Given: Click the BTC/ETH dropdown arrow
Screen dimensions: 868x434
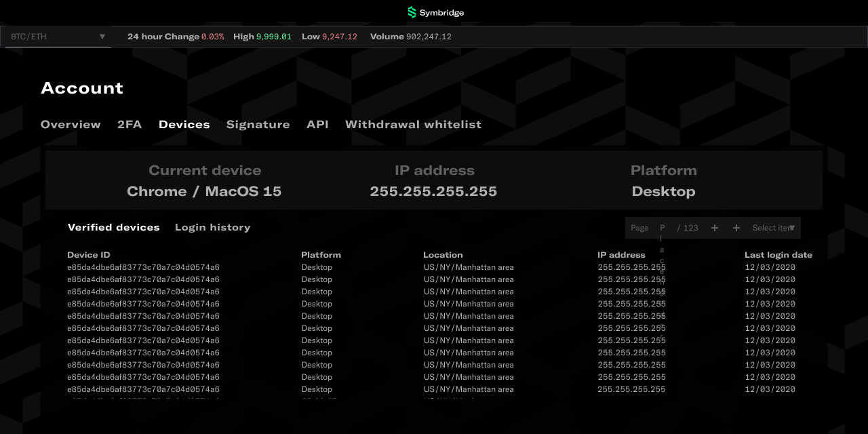Looking at the screenshot, I should tap(102, 37).
